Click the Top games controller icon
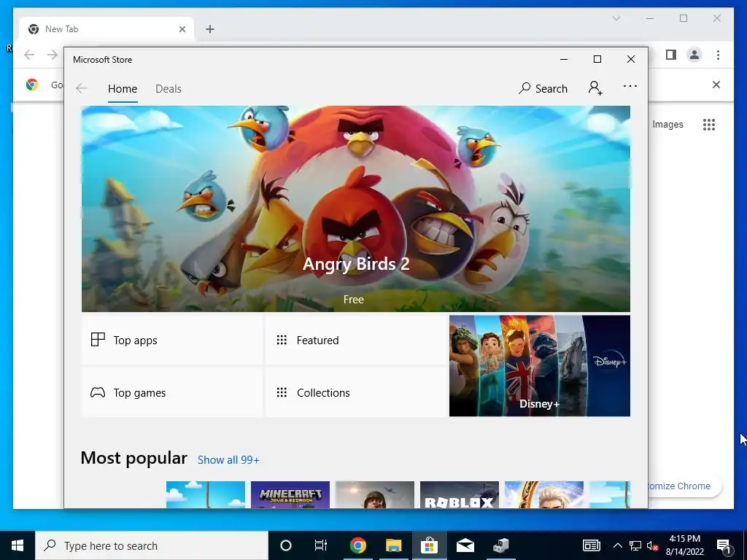Viewport: 747px width, 560px height. 98,392
